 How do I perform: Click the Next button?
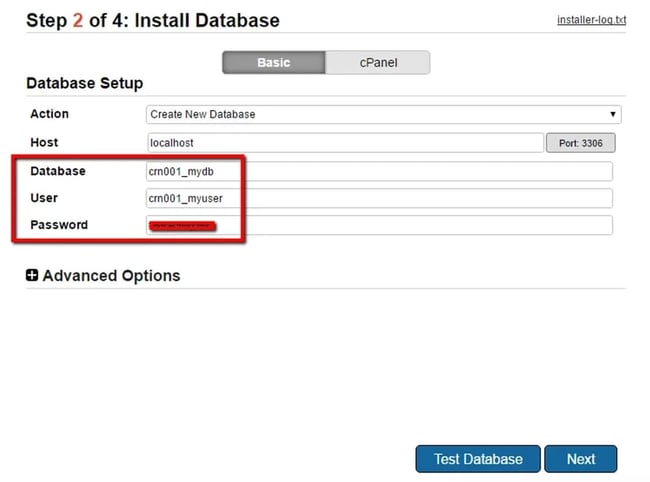pyautogui.click(x=581, y=459)
